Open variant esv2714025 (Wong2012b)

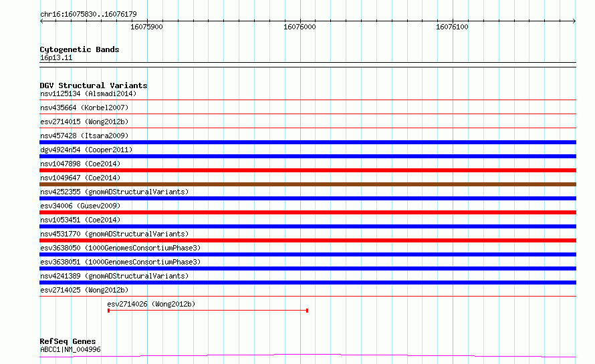tap(84, 290)
